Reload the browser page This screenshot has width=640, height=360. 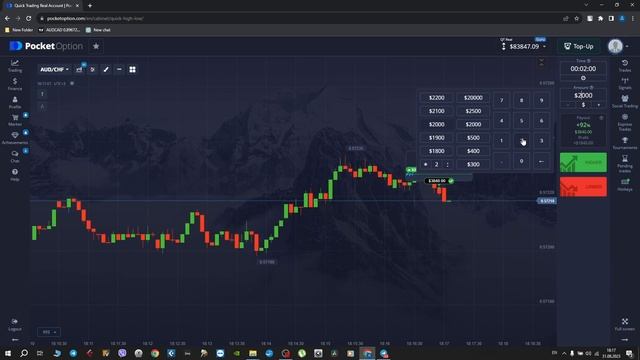tap(29, 18)
